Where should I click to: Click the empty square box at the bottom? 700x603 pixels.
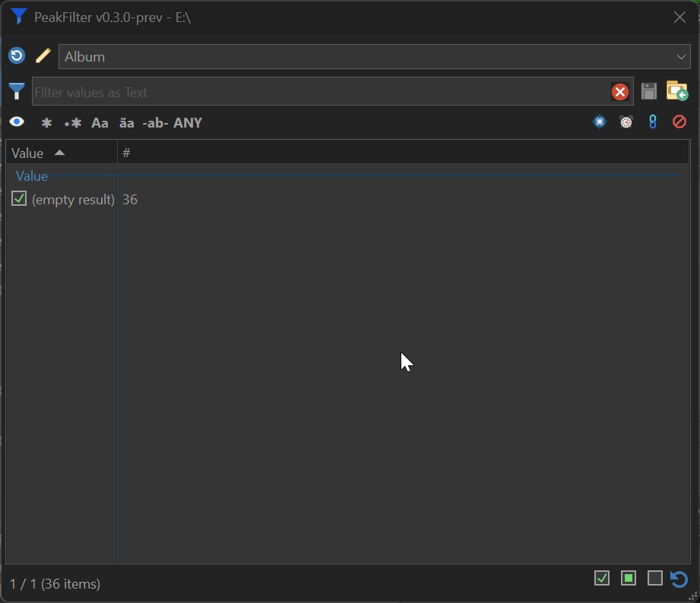654,579
